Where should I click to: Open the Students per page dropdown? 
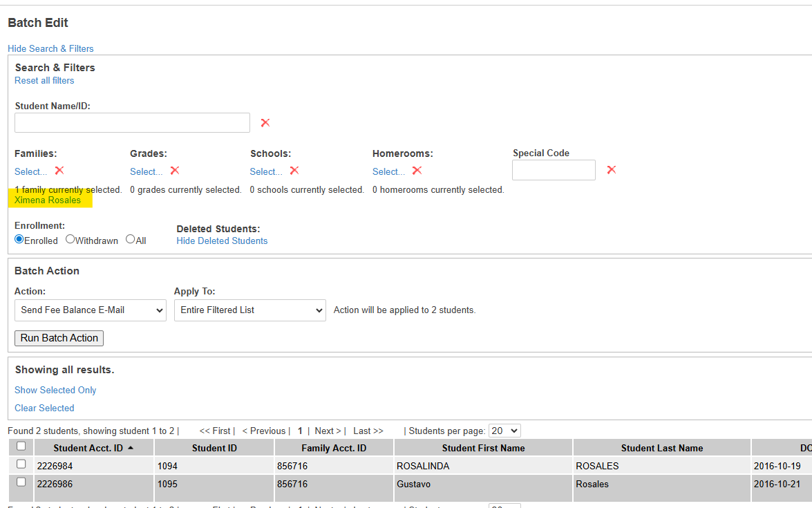pyautogui.click(x=504, y=431)
